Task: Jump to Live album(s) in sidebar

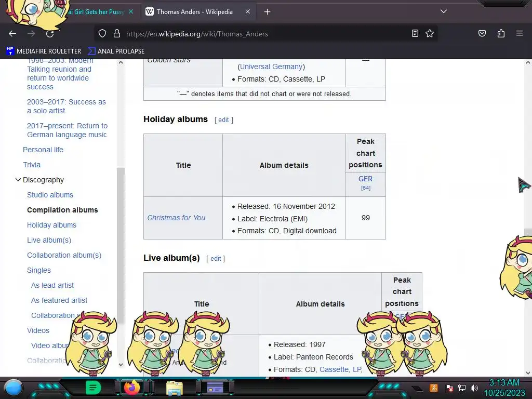Action: pyautogui.click(x=49, y=240)
